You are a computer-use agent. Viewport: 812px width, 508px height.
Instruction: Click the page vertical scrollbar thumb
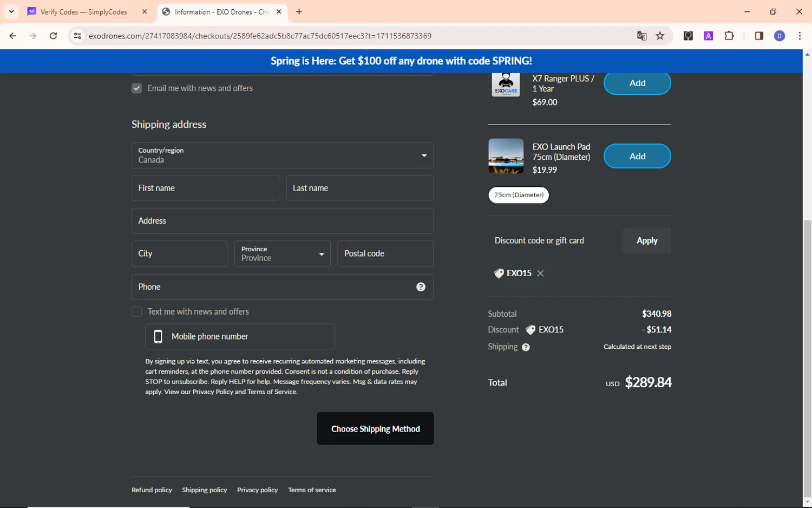(807, 357)
